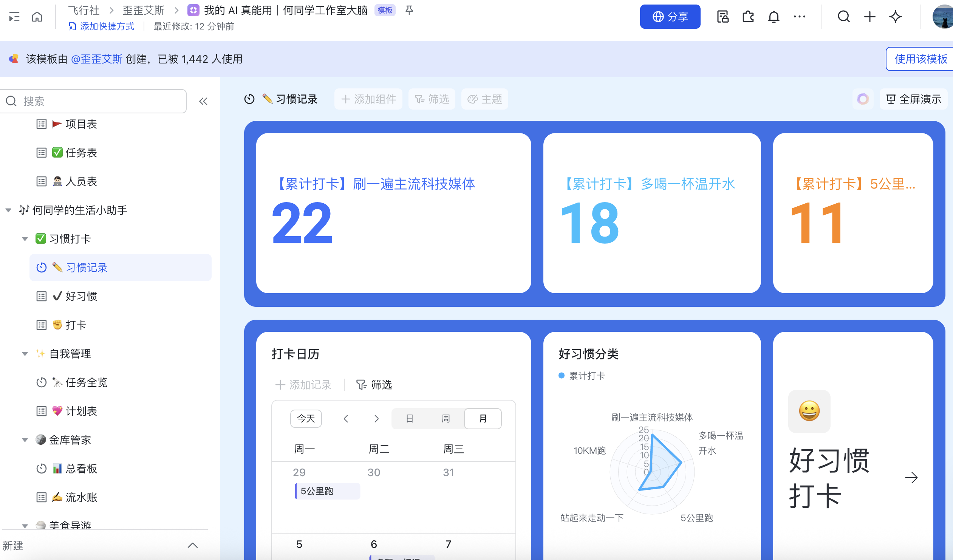Open the more options ellipsis menu
This screenshot has width=953, height=560.
[x=799, y=17]
